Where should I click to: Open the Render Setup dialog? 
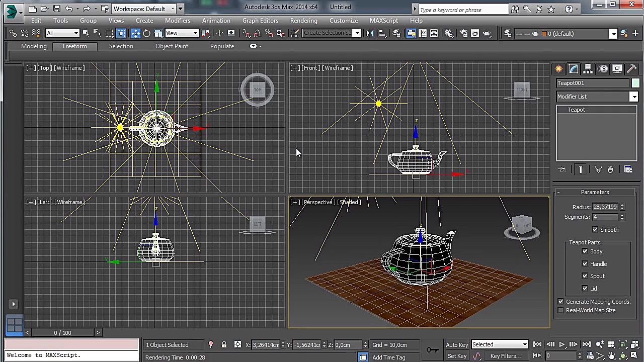pos(464,33)
